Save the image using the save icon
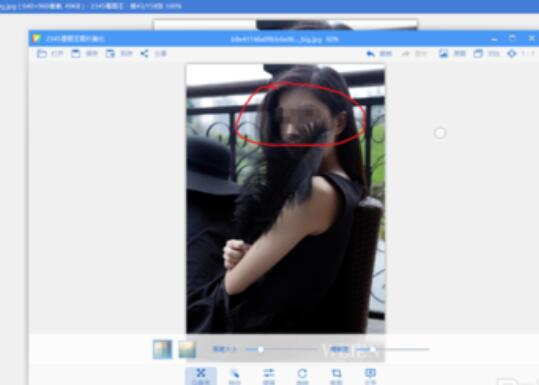 pyautogui.click(x=76, y=54)
